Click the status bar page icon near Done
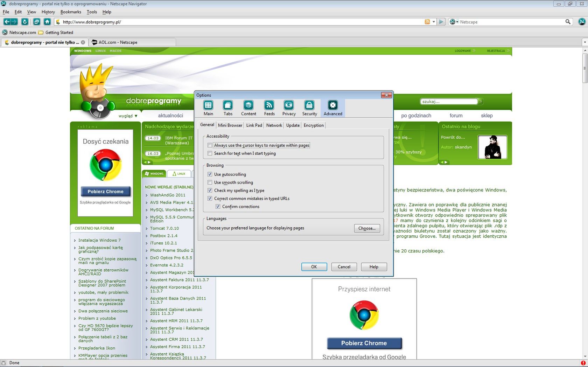588x367 pixels. 3,363
